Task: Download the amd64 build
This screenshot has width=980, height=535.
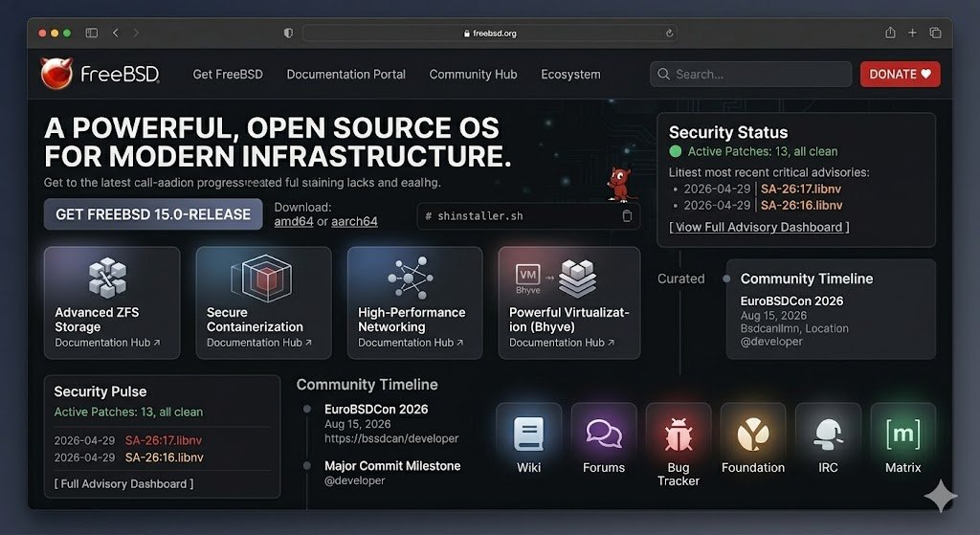Action: coord(294,221)
